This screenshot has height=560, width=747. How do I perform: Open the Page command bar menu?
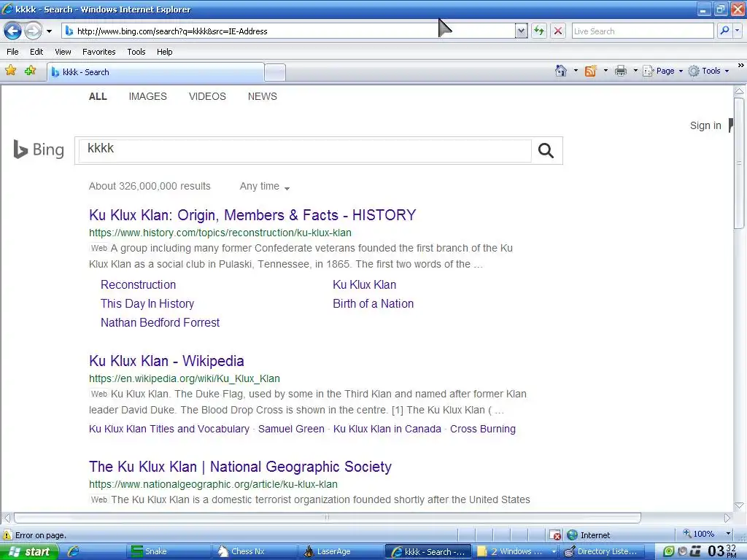pos(662,71)
